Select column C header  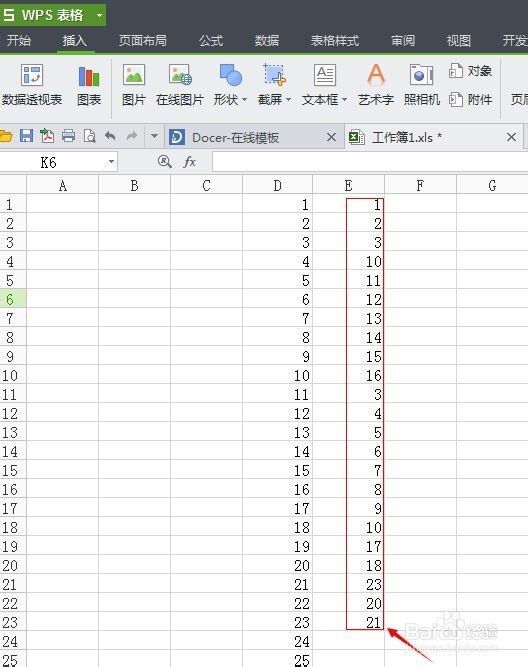(206, 185)
